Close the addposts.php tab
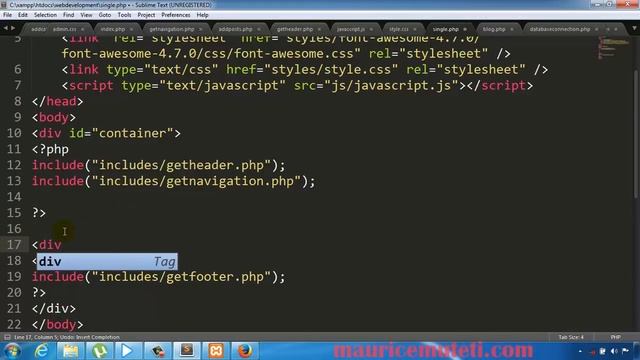This screenshot has height=360, width=640. coord(259,29)
